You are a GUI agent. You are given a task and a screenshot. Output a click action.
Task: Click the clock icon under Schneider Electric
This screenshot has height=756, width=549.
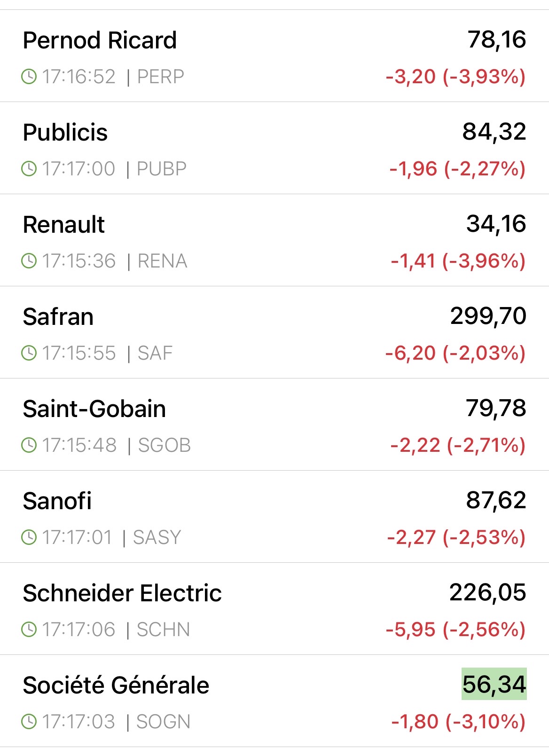click(29, 629)
